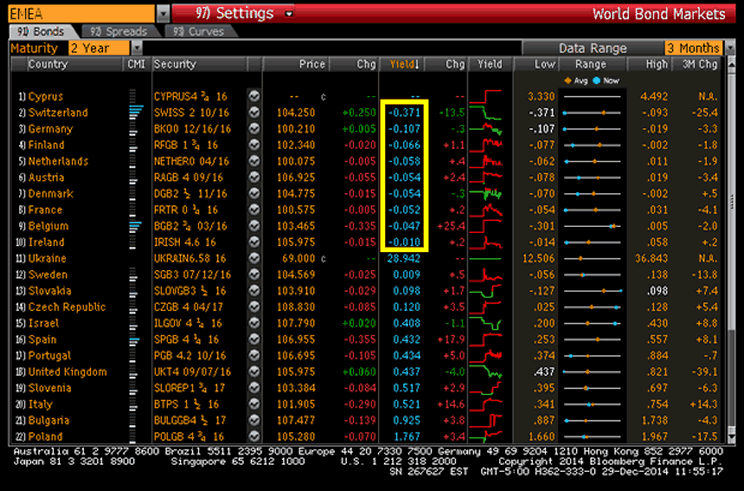Click Spain CMI bar indicator

(134, 340)
